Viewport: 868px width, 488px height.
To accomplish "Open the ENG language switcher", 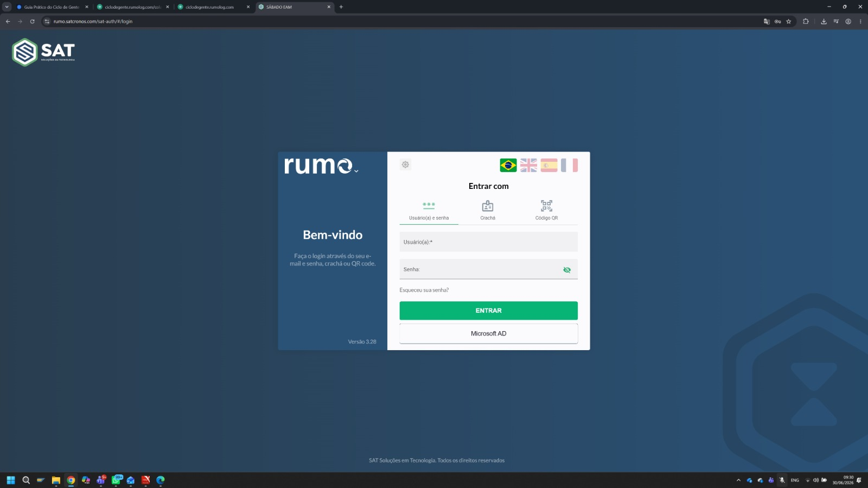I will [x=795, y=480].
